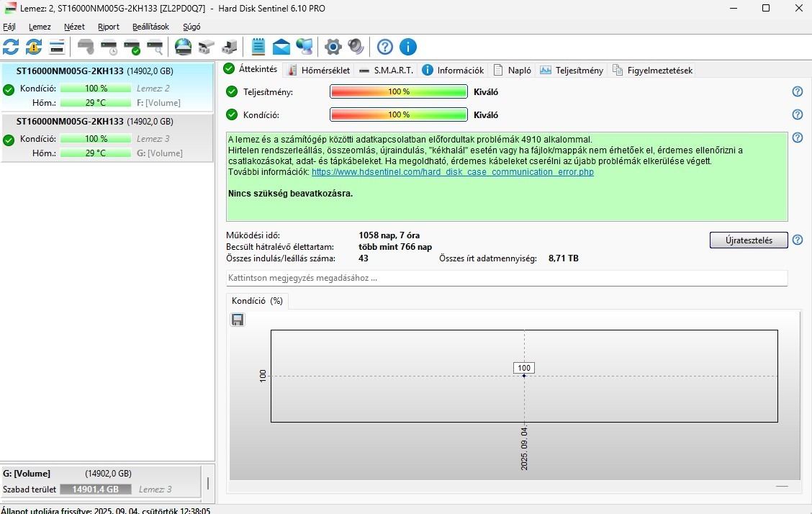The height and width of the screenshot is (514, 812).
Task: Click the G: [Volume] partition entry at bottom
Action: (101, 482)
